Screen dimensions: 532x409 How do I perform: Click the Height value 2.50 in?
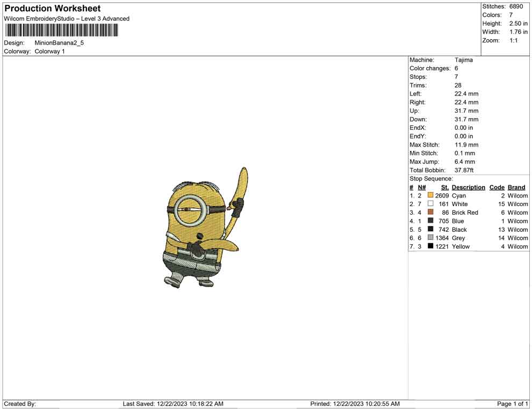(x=519, y=24)
